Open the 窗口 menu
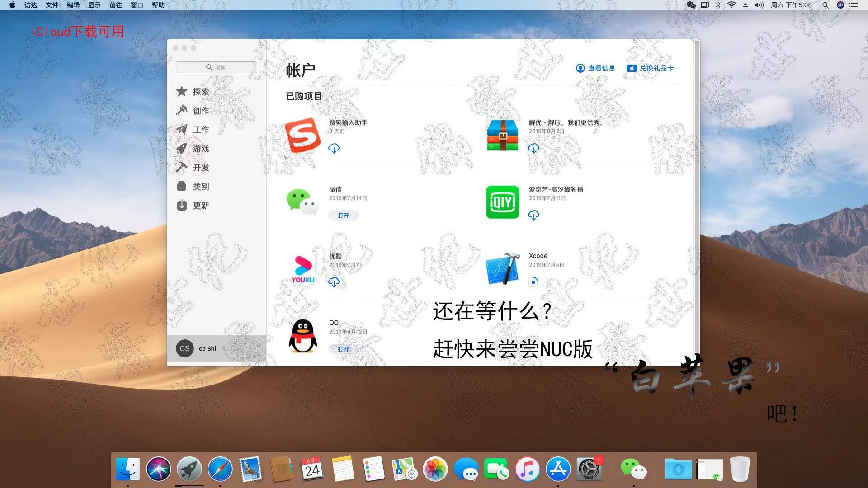 [x=137, y=5]
